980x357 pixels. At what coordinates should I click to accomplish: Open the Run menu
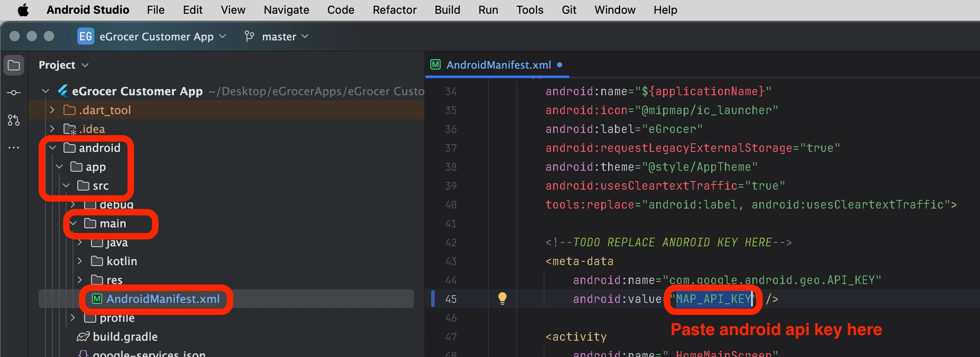tap(488, 9)
